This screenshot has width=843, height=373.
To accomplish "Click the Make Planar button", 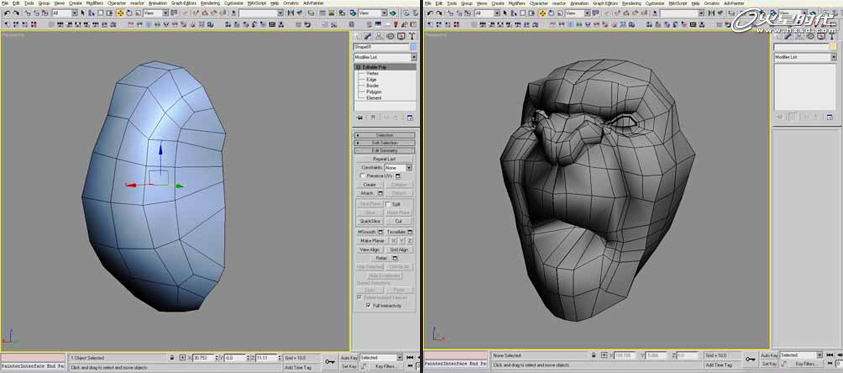I will click(x=372, y=241).
